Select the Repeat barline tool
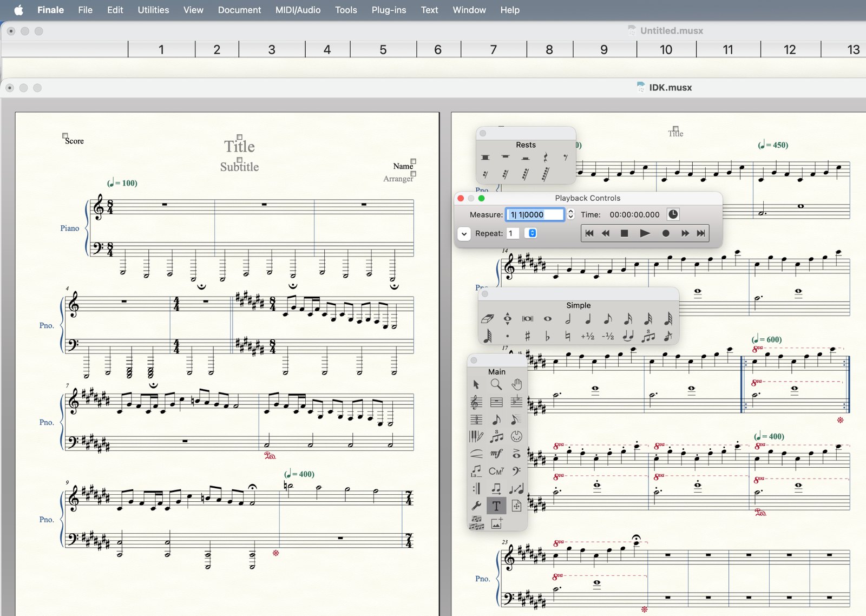This screenshot has height=616, width=866. 476,488
